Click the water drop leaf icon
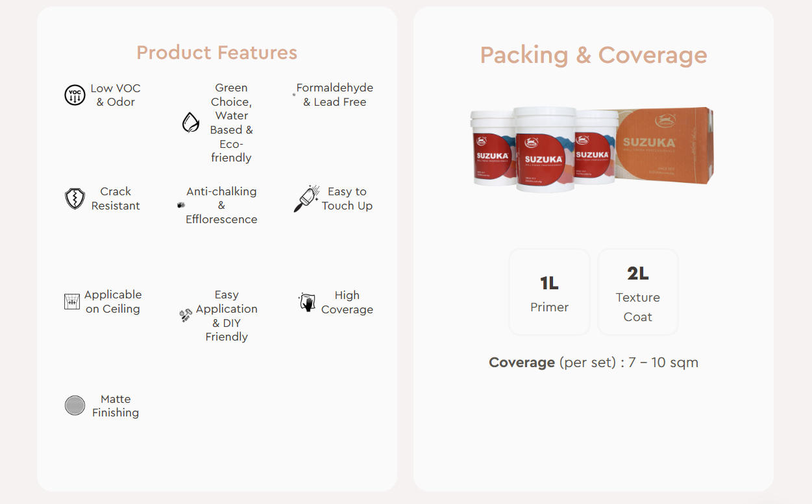The height and width of the screenshot is (504, 812). [190, 123]
